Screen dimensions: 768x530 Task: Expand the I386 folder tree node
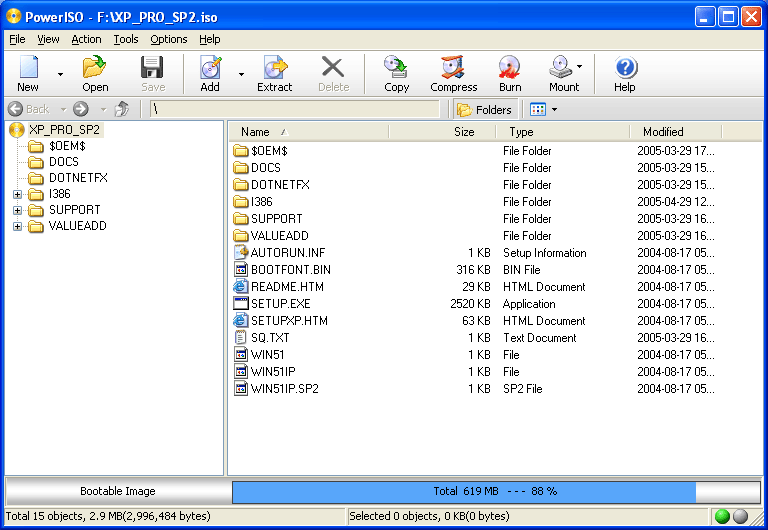coord(18,194)
